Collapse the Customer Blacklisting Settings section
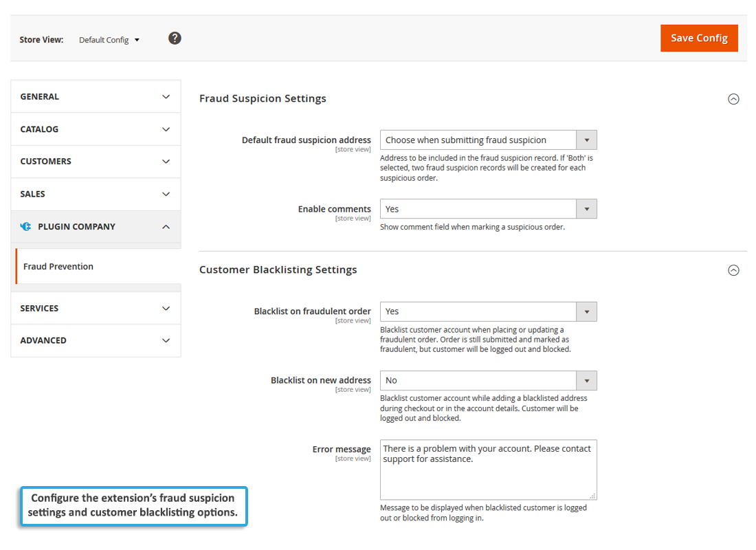The width and height of the screenshot is (756, 550). pos(733,270)
